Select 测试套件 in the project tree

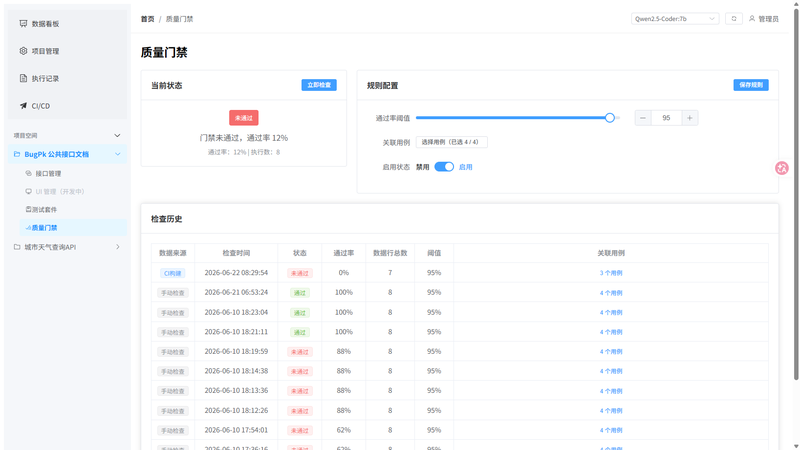point(73,209)
